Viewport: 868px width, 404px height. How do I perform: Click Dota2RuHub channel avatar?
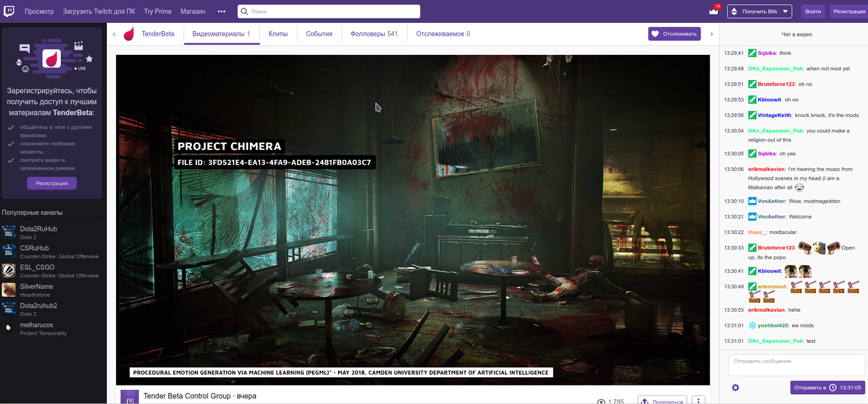pos(9,232)
